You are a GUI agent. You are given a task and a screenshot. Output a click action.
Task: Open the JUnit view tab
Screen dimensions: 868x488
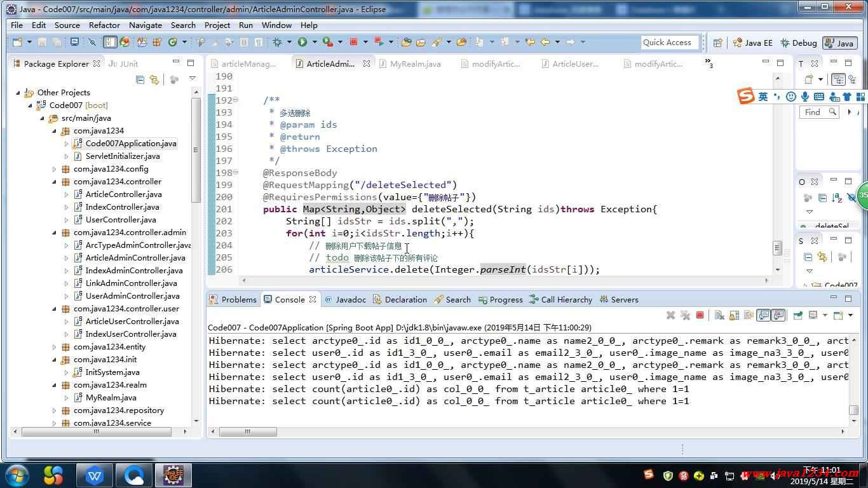(x=123, y=64)
